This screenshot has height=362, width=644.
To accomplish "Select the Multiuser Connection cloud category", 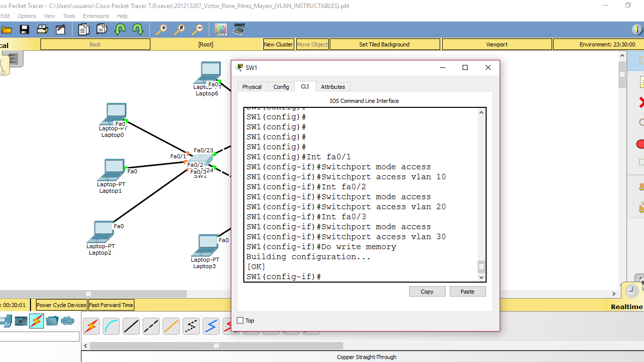I will [67, 321].
